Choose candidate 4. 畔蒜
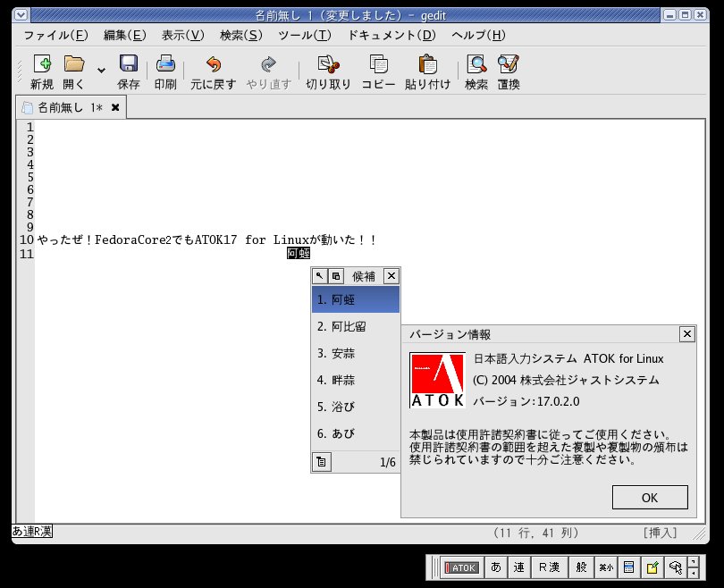The height and width of the screenshot is (588, 724). pyautogui.click(x=356, y=380)
